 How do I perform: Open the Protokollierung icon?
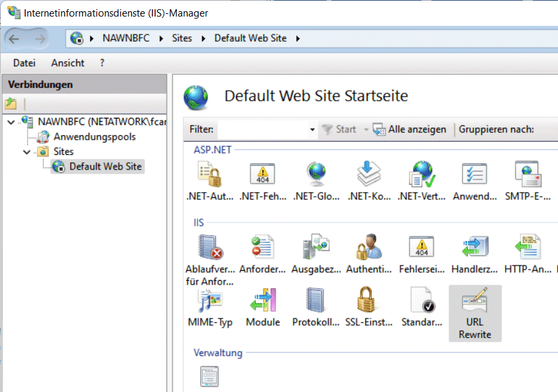pos(315,299)
